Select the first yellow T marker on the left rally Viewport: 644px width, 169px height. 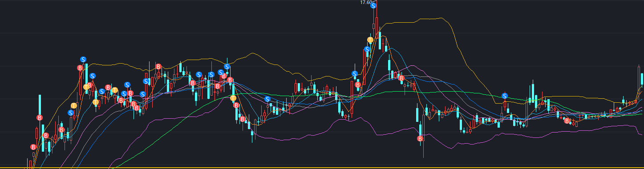coord(74,105)
